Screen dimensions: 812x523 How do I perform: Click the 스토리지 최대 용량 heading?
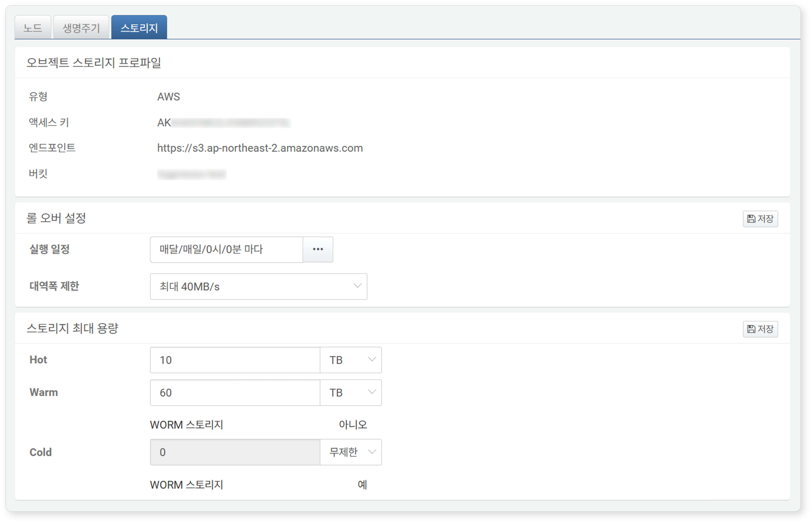[72, 328]
